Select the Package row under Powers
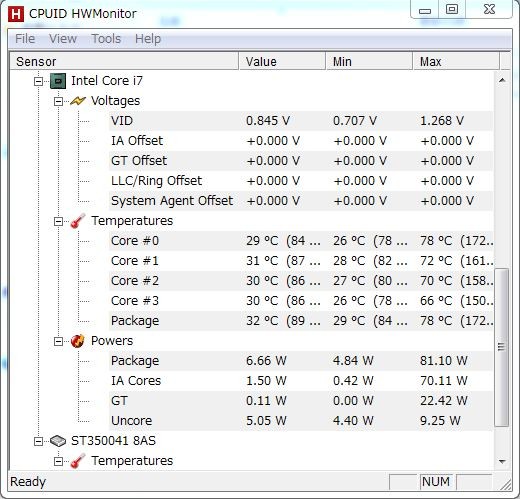The width and height of the screenshot is (520, 499). pos(301,361)
